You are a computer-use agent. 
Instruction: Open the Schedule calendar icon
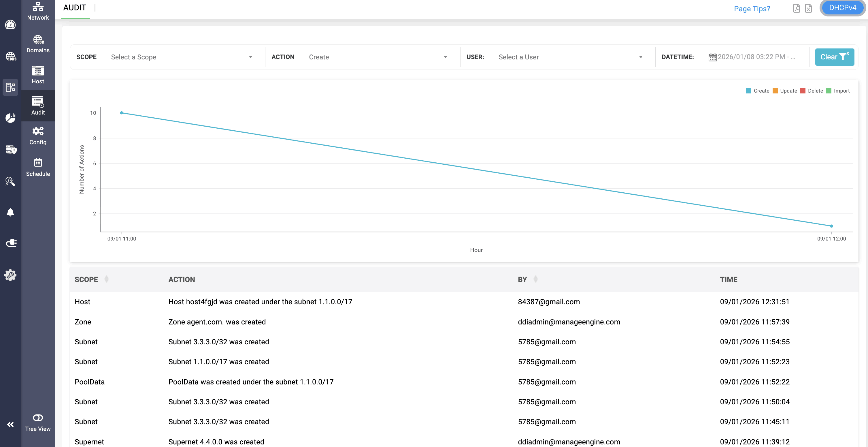click(38, 162)
